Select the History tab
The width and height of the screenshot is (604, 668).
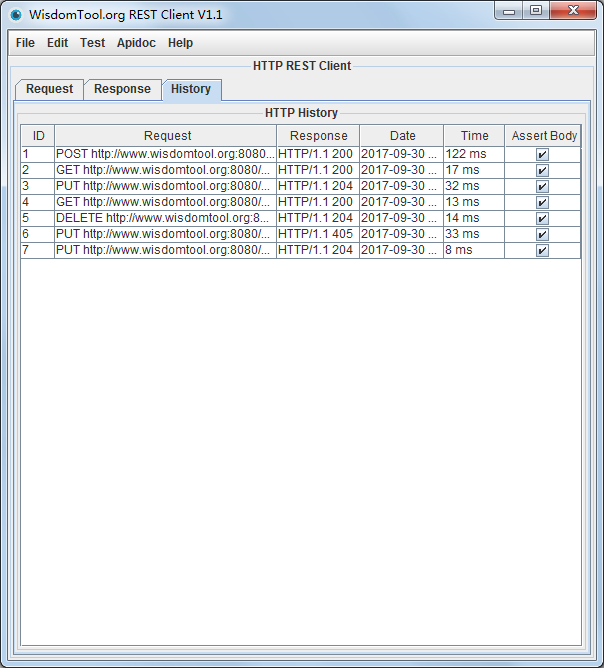pyautogui.click(x=191, y=89)
